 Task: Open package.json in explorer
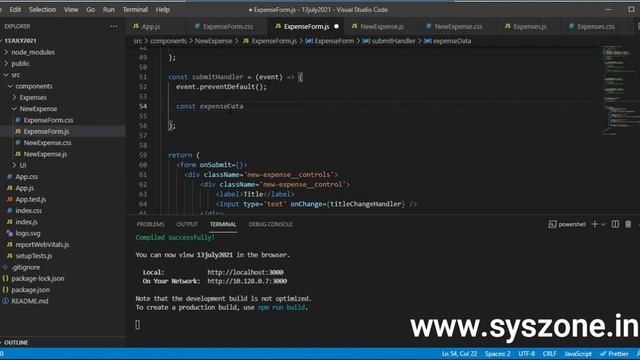(31, 290)
